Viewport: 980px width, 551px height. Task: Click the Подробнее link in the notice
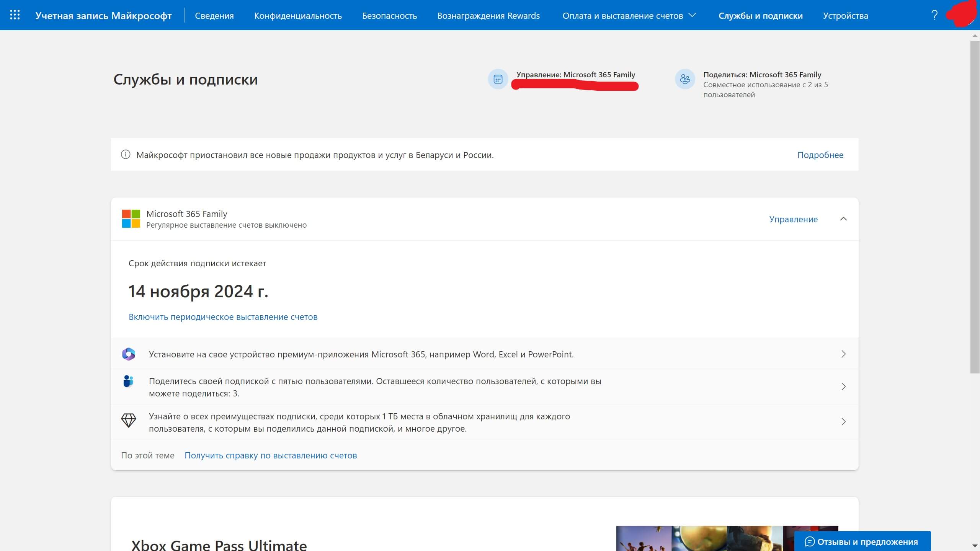coord(820,155)
